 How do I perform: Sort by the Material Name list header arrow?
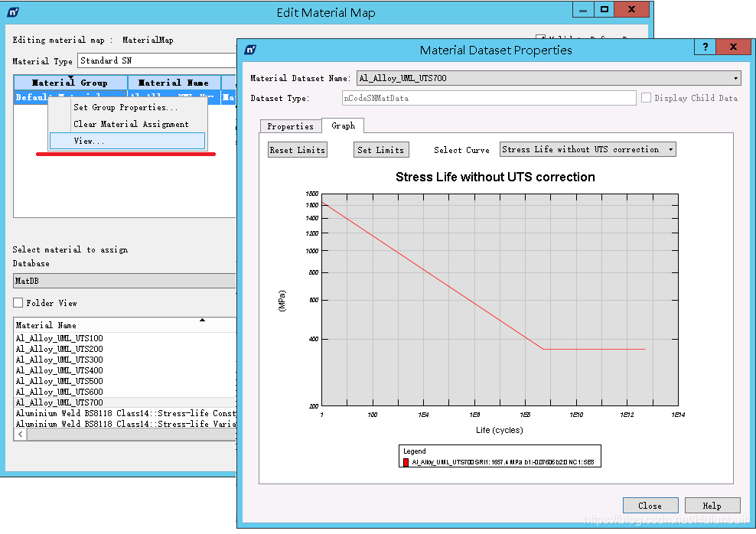[203, 320]
